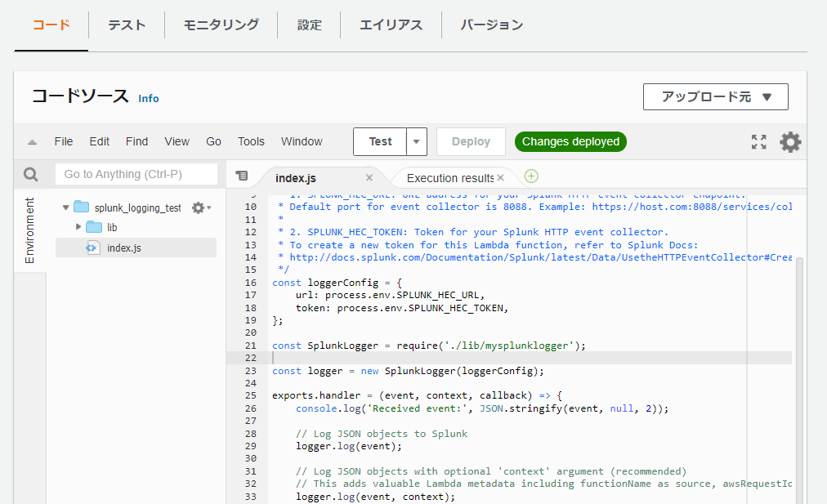Select the index.js editor tab
Image resolution: width=827 pixels, height=504 pixels.
point(296,178)
